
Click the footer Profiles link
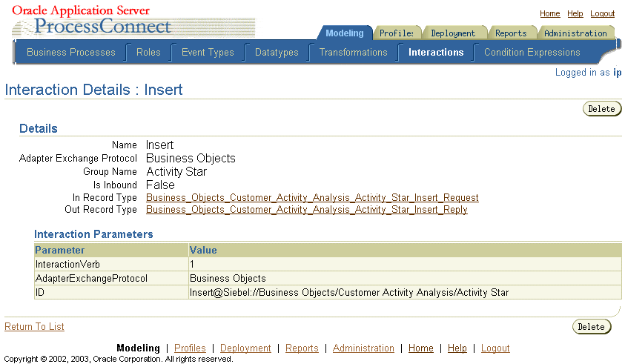[190, 348]
